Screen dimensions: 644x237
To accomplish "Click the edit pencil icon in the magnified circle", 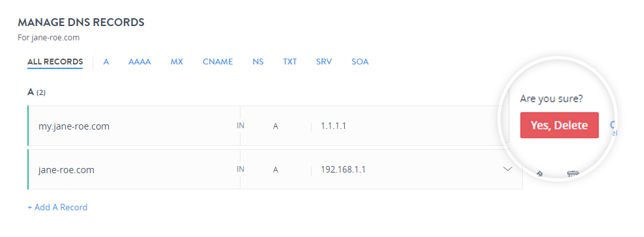I will click(540, 174).
